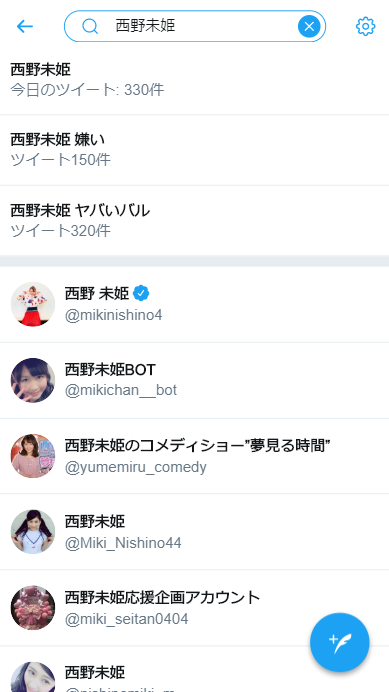Open 西野未姫応援企画アカウント result
This screenshot has width=389, height=692.
(x=194, y=608)
